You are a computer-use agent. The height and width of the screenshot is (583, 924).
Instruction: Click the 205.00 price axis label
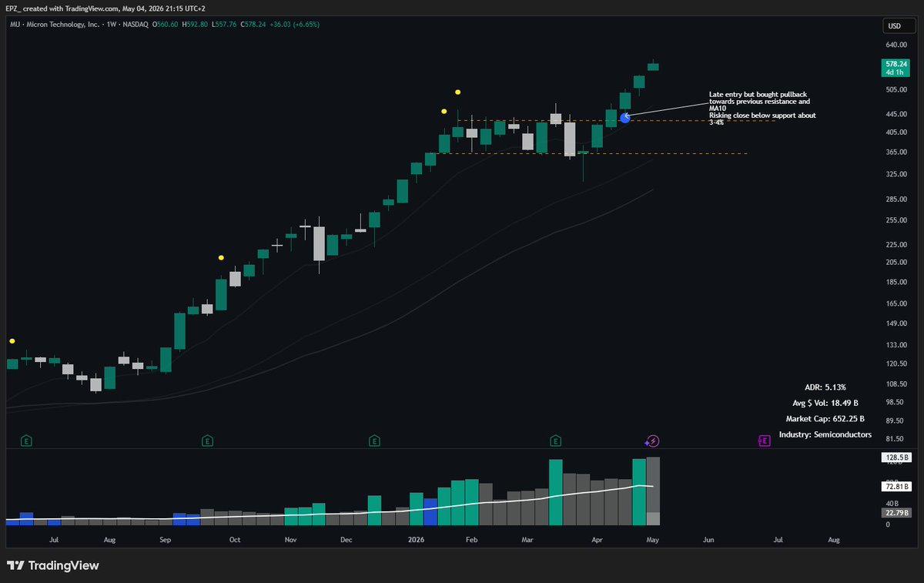pos(897,263)
